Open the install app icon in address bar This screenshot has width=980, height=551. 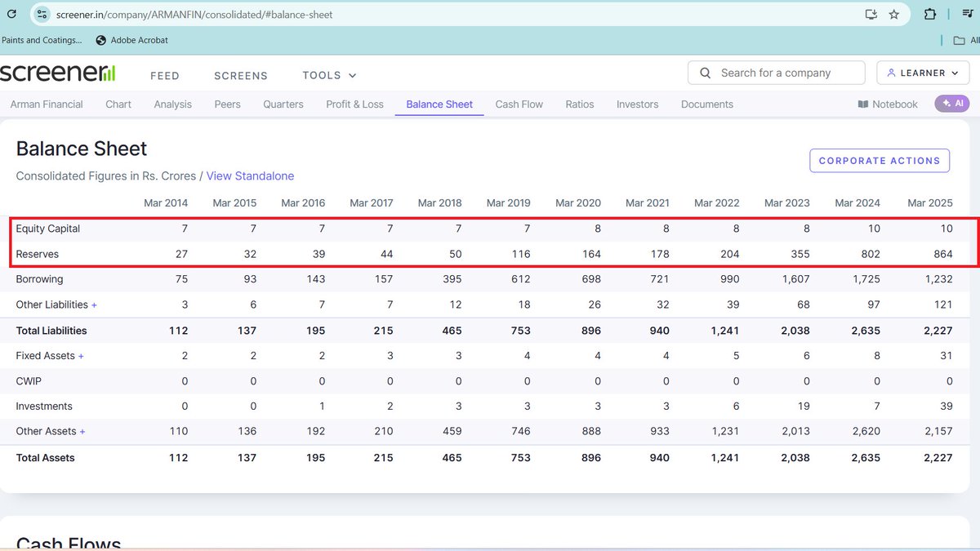871,15
